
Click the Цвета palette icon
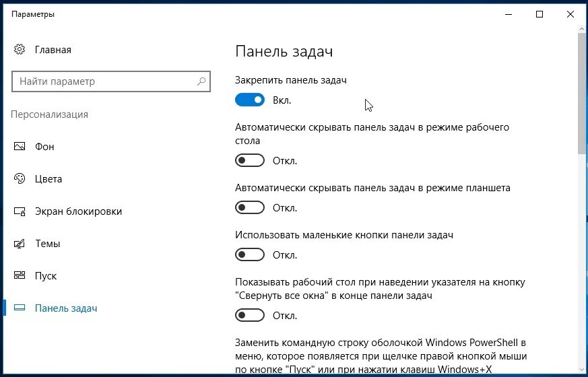[20, 179]
